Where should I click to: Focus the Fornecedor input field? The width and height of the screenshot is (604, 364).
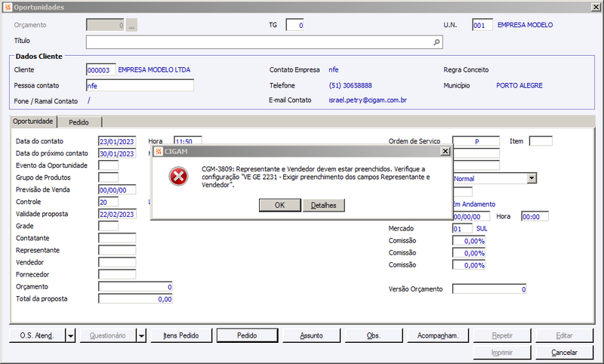coord(117,275)
